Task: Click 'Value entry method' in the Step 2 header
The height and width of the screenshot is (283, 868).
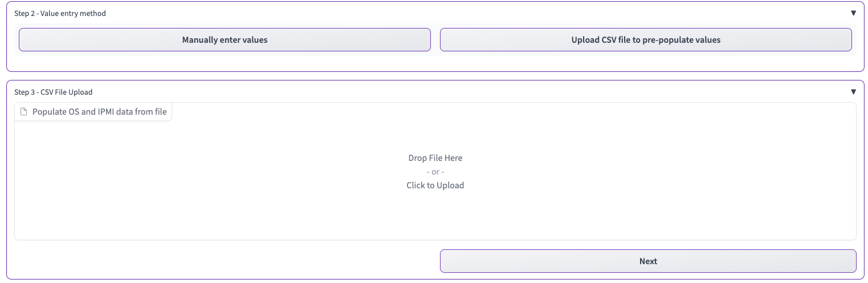Action: (x=74, y=13)
